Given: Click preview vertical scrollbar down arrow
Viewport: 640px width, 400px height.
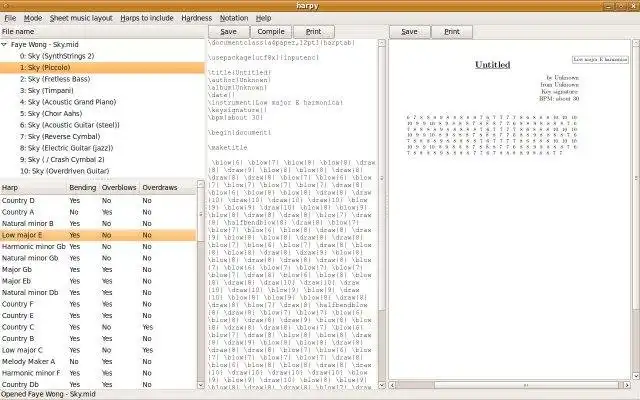Looking at the screenshot, I should (x=636, y=376).
